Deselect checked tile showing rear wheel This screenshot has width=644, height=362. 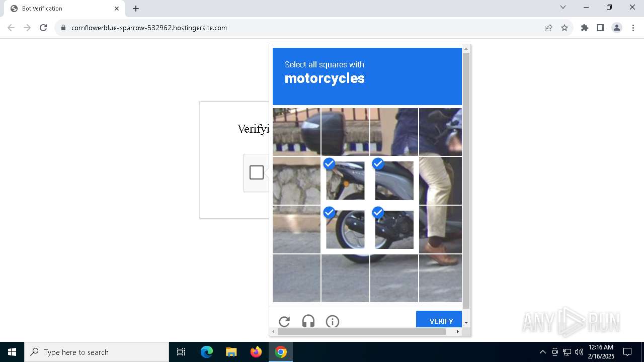point(345,229)
